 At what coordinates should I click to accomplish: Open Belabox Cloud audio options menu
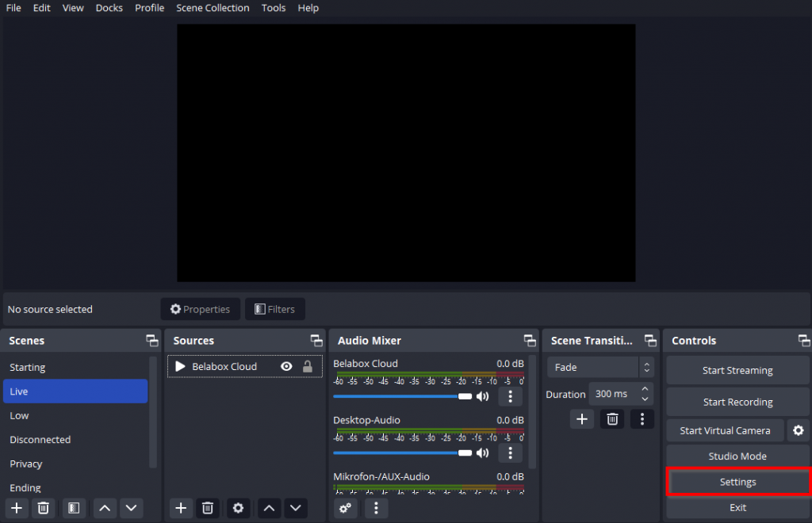(x=510, y=396)
